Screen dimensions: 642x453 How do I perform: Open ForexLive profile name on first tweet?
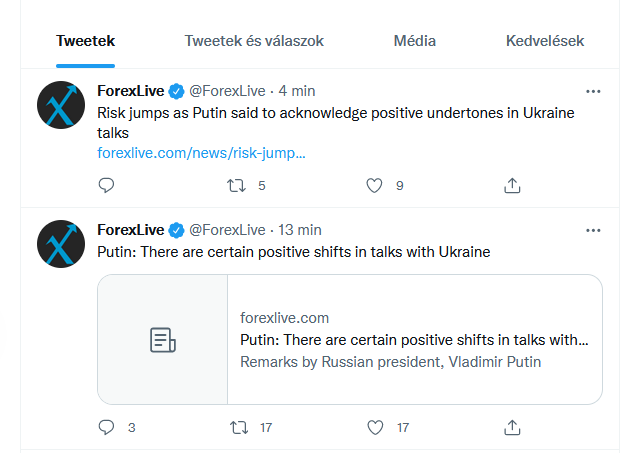[131, 91]
